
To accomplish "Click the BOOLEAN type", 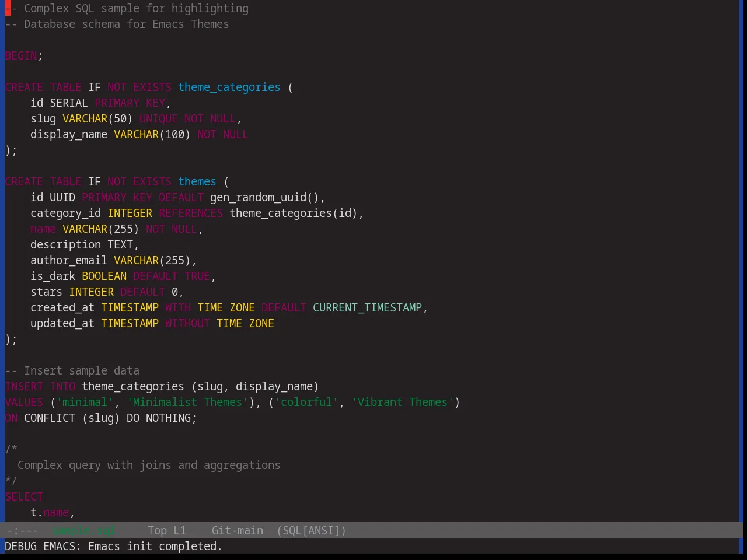I will click(104, 276).
